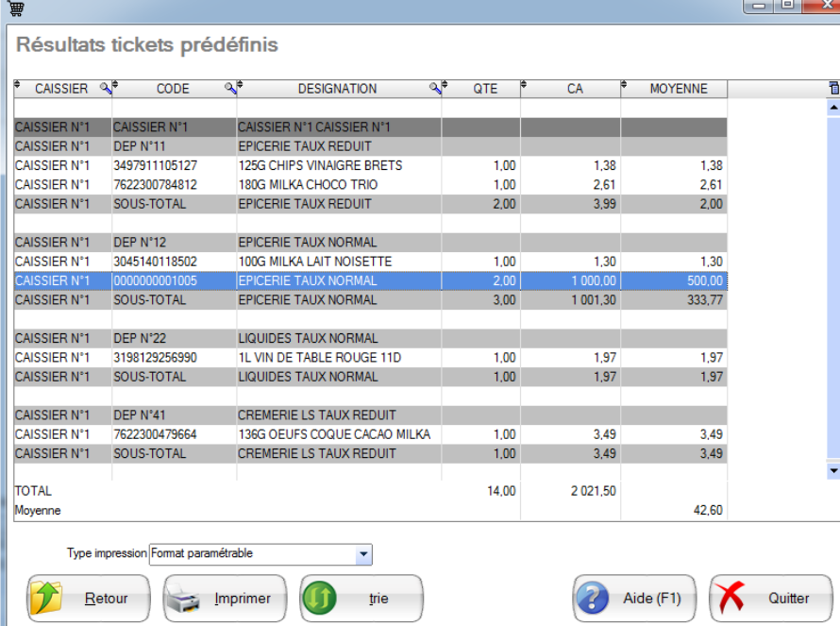This screenshot has width=840, height=626.
Task: Click the green arrow folder icon on Retour button
Action: (x=47, y=598)
